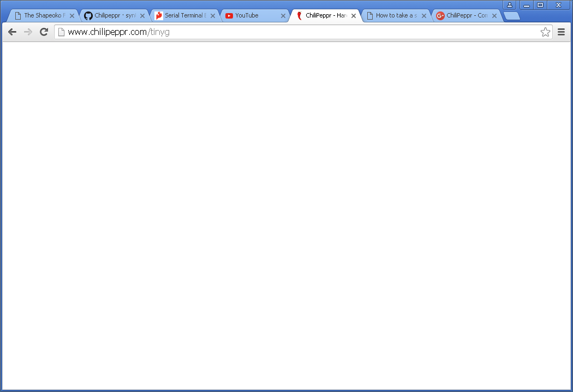Click the browser Back arrow
Viewport: 573px width, 392px height.
12,32
